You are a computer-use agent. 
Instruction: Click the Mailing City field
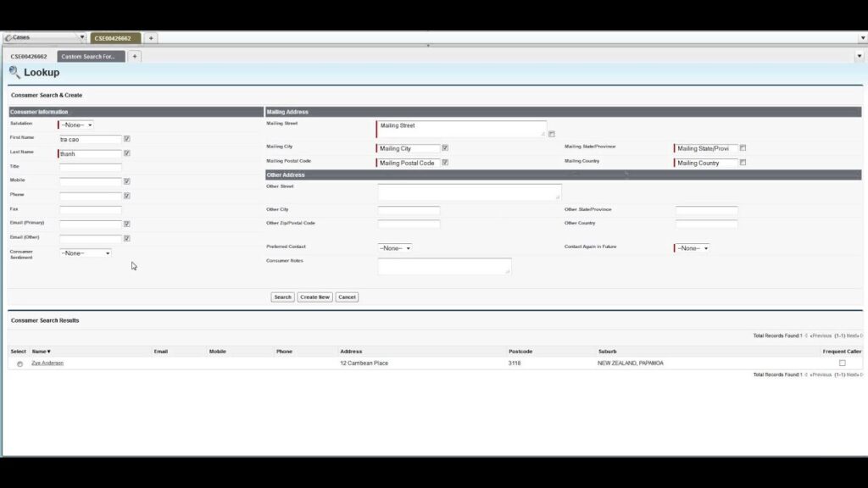409,148
